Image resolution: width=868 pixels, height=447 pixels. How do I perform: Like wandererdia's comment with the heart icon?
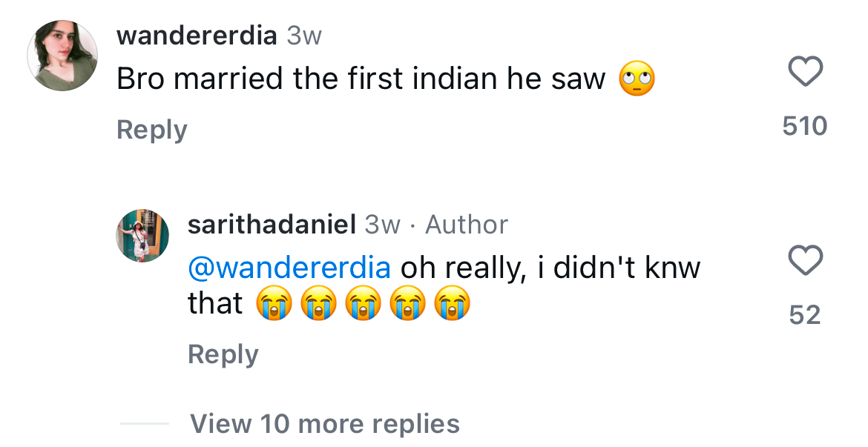[x=804, y=72]
